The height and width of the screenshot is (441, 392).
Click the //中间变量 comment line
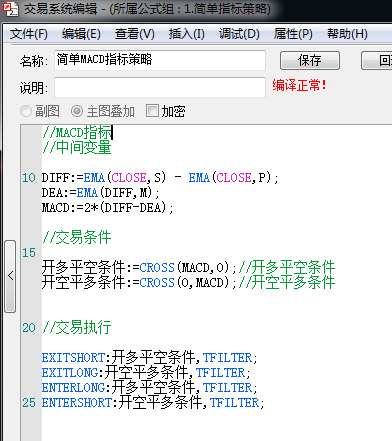point(77,147)
